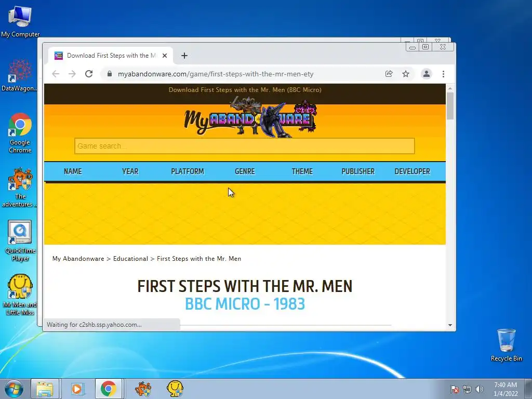
Task: Open the PUBLISHER browse menu
Action: [358, 171]
